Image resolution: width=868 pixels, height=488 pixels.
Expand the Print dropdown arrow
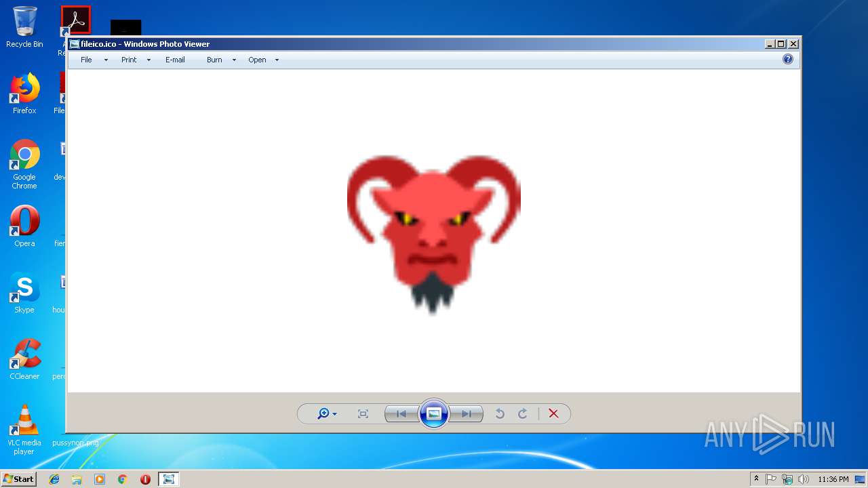point(149,60)
